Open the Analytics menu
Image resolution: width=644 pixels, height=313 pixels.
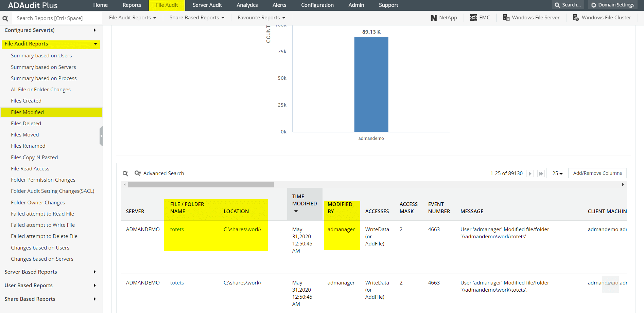click(x=247, y=5)
